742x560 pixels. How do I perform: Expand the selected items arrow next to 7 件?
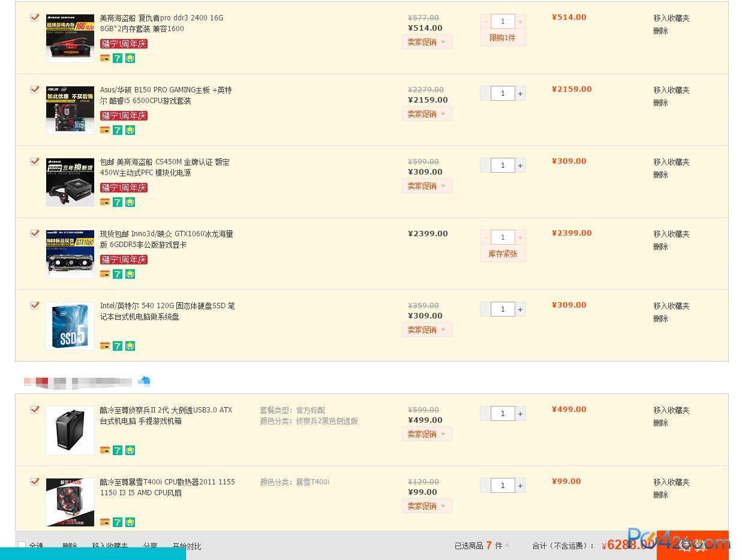(507, 546)
